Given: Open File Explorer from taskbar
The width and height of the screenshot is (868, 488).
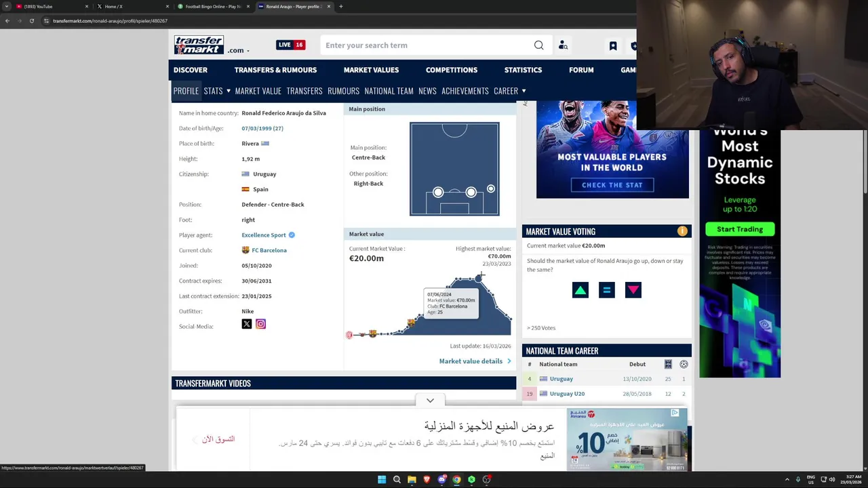Looking at the screenshot, I should (x=412, y=480).
